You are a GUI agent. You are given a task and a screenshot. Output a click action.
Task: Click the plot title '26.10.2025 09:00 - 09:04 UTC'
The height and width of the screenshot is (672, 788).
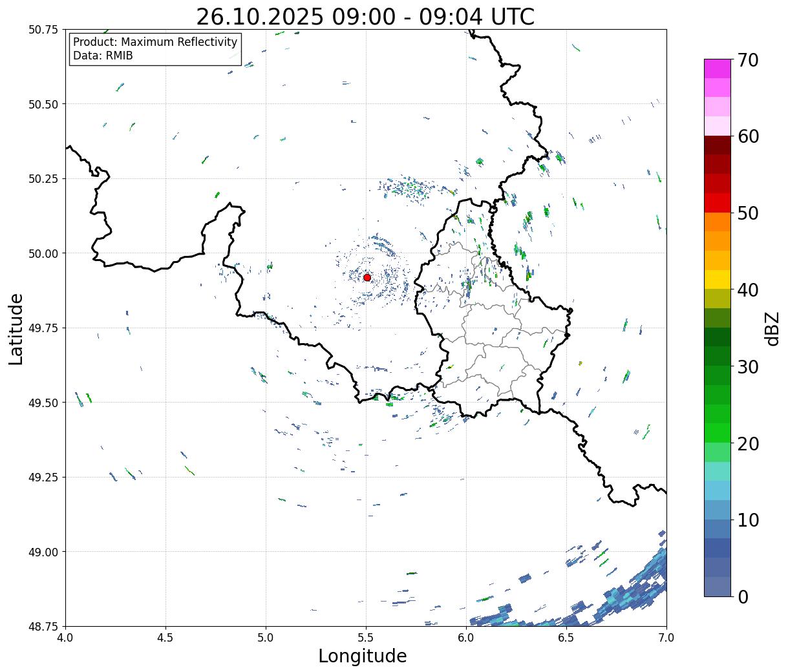365,16
